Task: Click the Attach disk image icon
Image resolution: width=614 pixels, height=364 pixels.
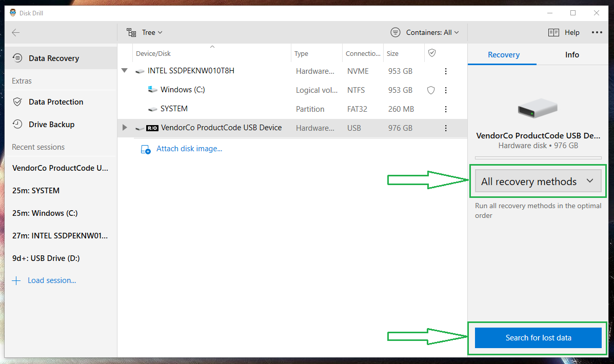Action: tap(146, 149)
